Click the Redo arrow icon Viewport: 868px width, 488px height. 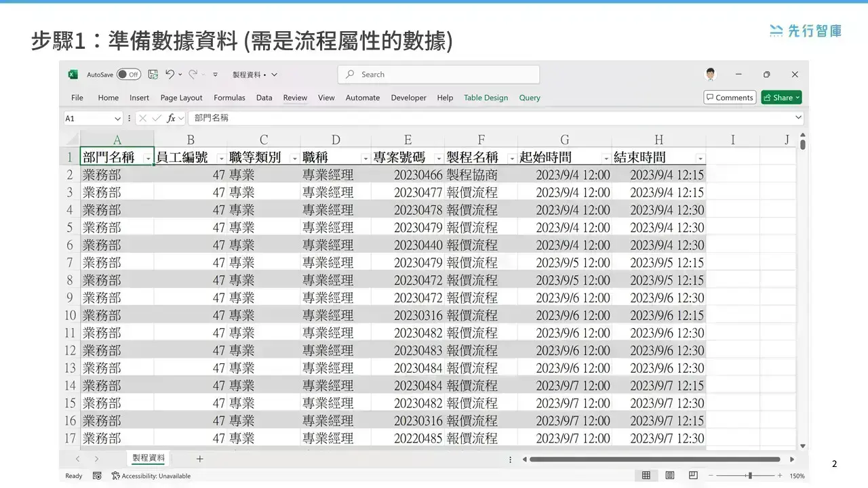193,74
